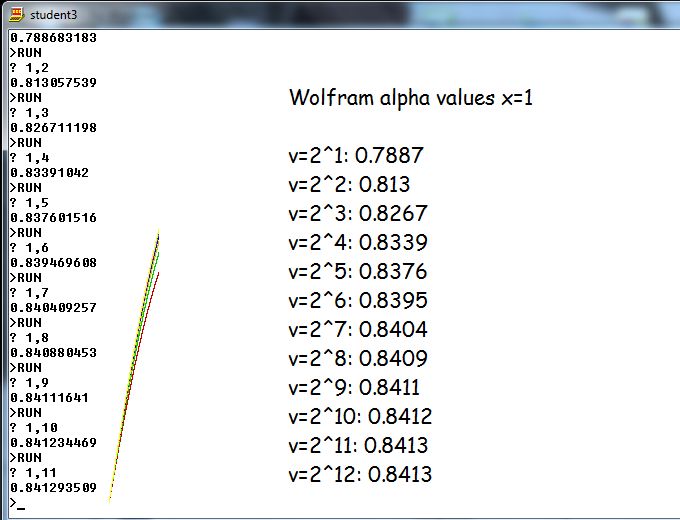Select the output value 0.837601516
680x520 pixels.
[53, 217]
